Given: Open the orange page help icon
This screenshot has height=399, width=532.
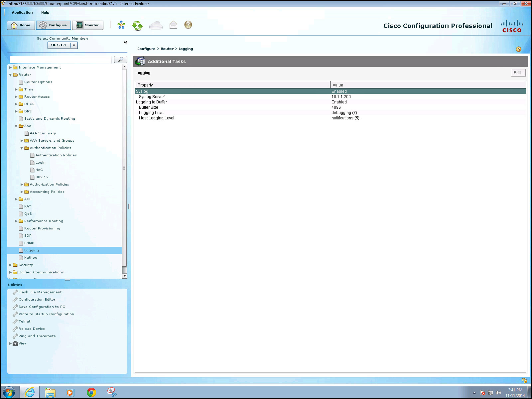Looking at the screenshot, I should 518,49.
